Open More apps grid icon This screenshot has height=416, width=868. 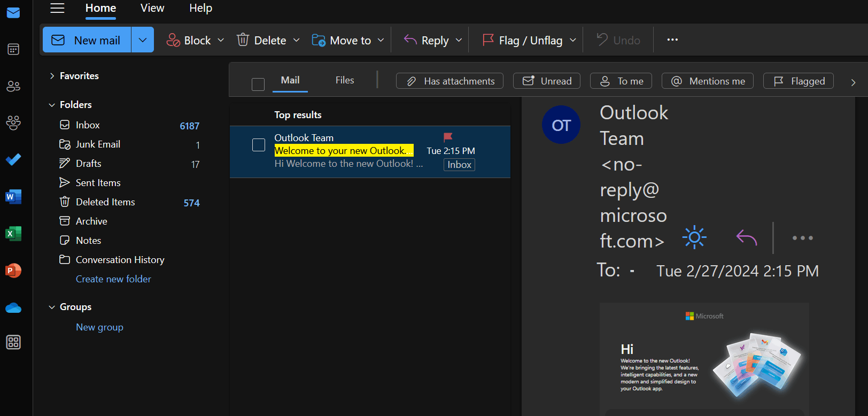[13, 342]
